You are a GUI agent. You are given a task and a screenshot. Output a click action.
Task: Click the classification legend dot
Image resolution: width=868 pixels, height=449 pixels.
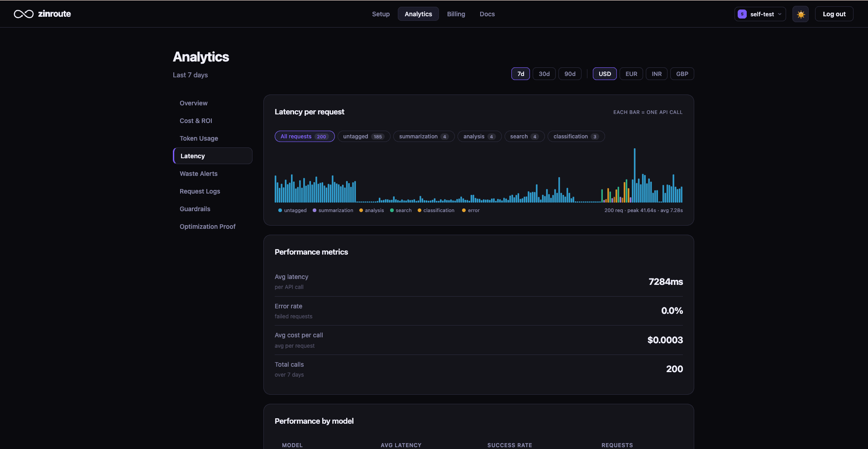tap(420, 210)
